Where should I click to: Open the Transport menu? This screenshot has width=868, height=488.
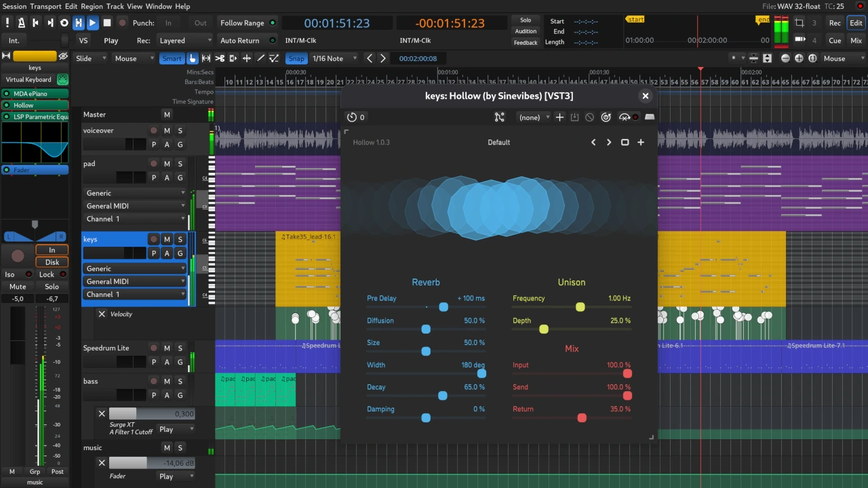[45, 6]
